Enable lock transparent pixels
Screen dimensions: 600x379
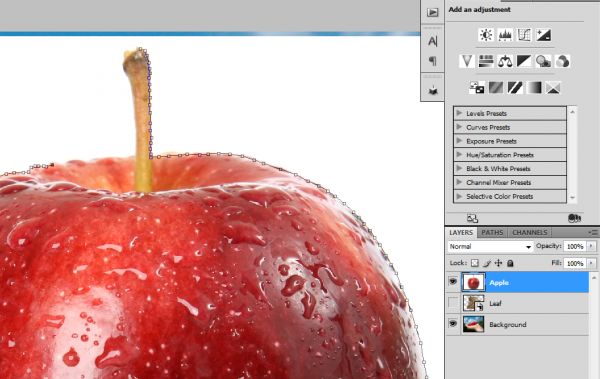click(x=475, y=263)
